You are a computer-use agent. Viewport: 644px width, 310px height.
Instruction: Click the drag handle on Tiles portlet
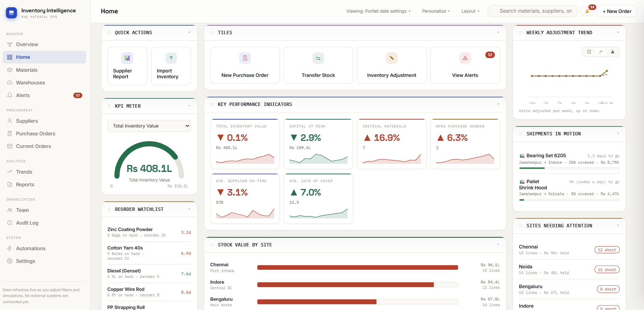pos(212,33)
